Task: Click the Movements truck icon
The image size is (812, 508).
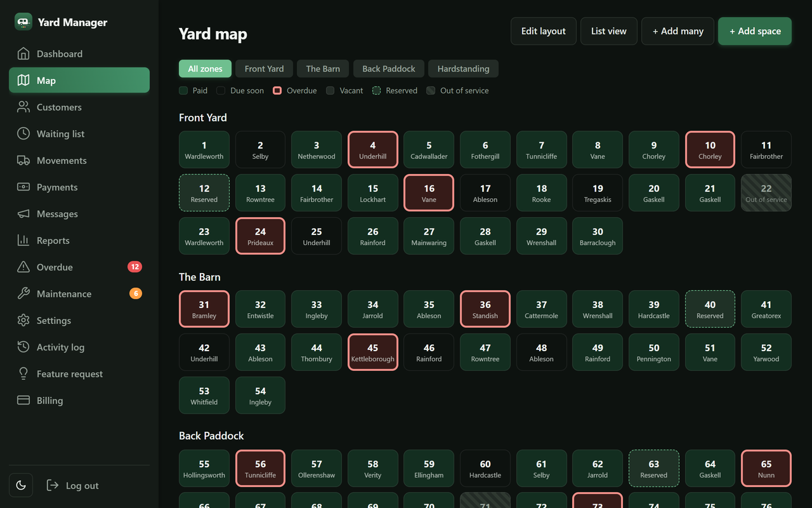Action: coord(23,160)
